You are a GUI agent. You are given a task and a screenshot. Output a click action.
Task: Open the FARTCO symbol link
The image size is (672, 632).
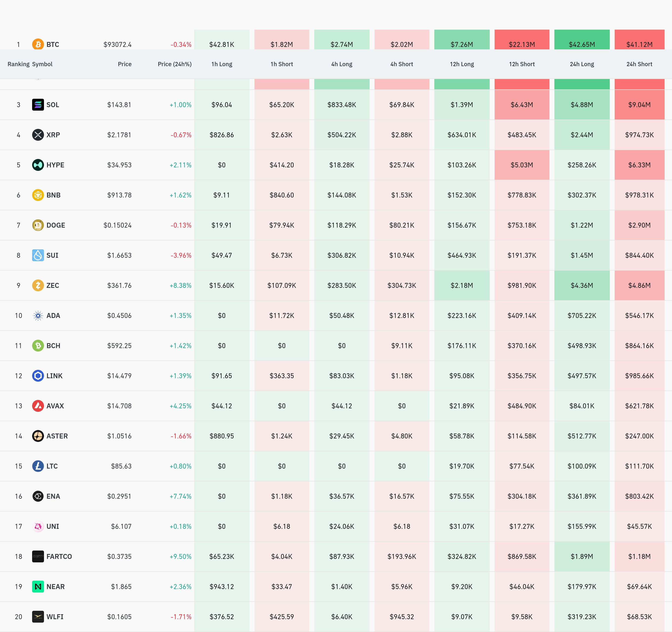[x=59, y=556]
